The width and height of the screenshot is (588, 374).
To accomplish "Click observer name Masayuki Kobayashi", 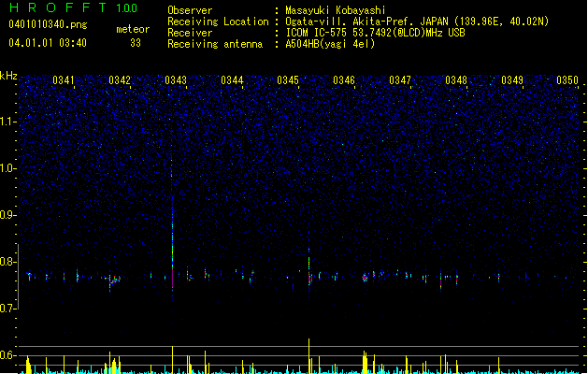I will tap(336, 10).
